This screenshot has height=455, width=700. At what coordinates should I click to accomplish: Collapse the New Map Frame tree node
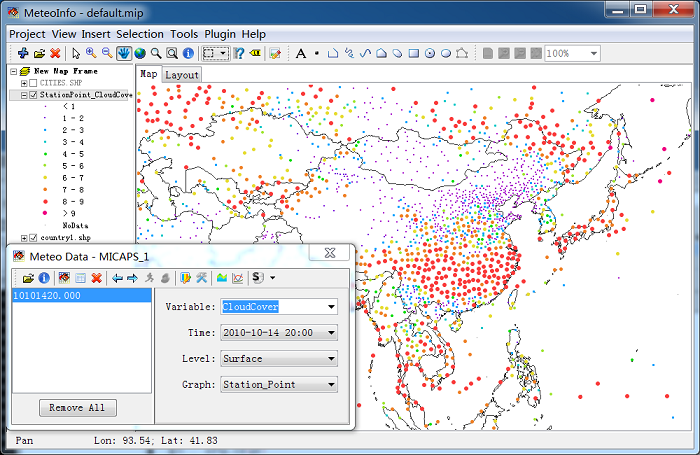coord(14,71)
